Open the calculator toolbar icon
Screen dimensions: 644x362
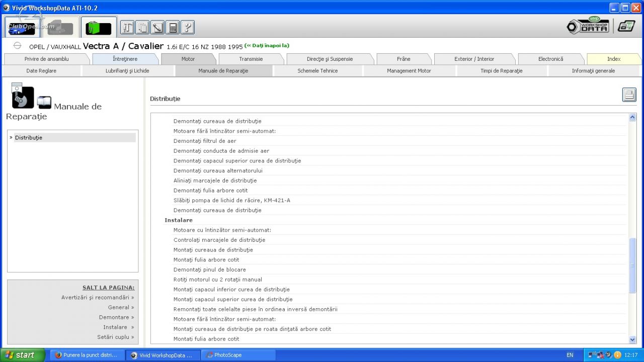tap(173, 27)
